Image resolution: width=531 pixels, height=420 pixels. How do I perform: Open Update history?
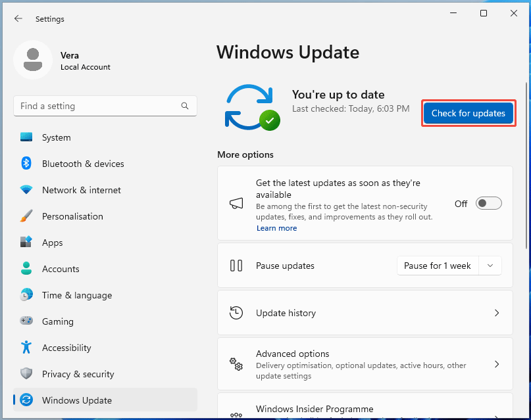pyautogui.click(x=365, y=313)
